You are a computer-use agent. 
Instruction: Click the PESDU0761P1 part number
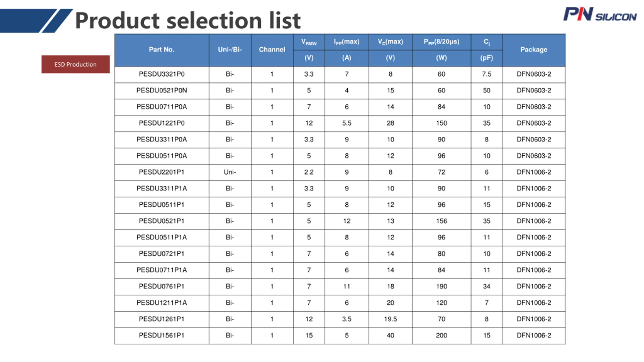tap(162, 286)
